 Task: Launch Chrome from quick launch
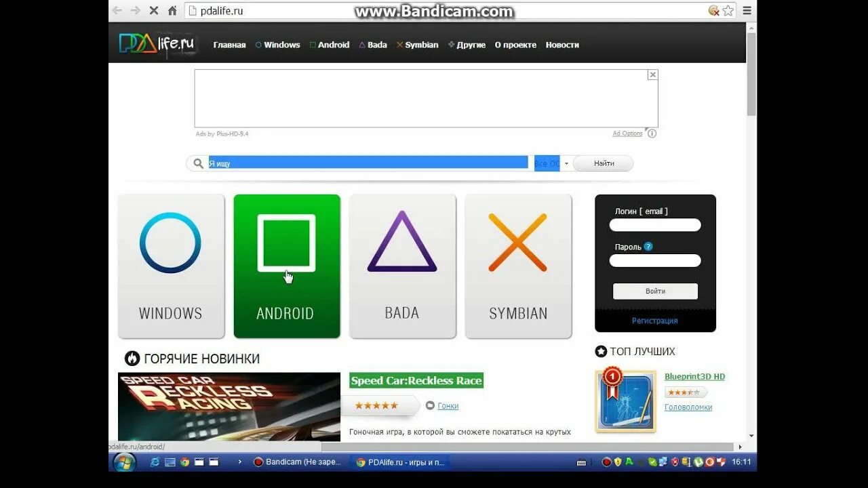coord(184,462)
